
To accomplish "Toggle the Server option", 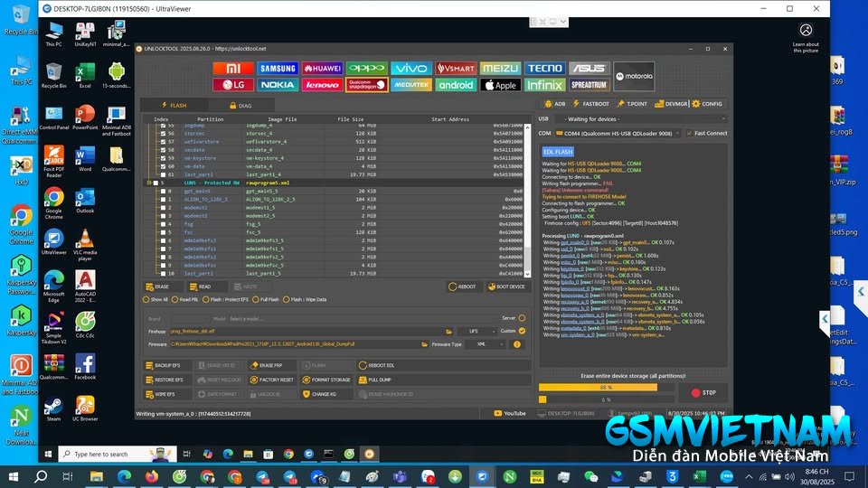I will pos(522,318).
